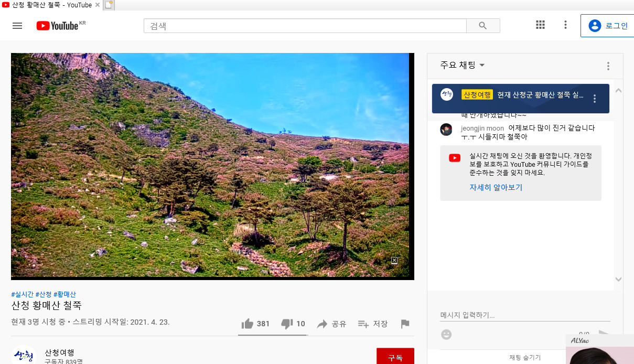634x364 pixels.
Task: Close the video tab in browser
Action: pyautogui.click(x=98, y=5)
